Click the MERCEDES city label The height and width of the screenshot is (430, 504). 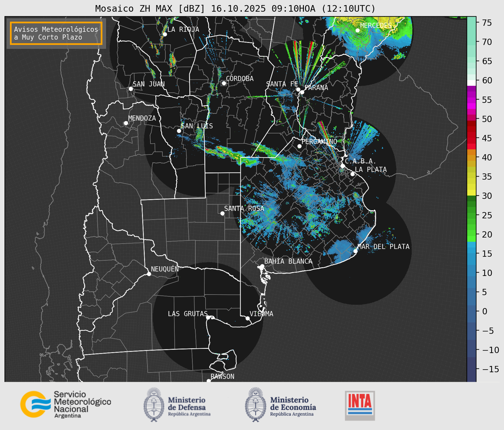(376, 26)
